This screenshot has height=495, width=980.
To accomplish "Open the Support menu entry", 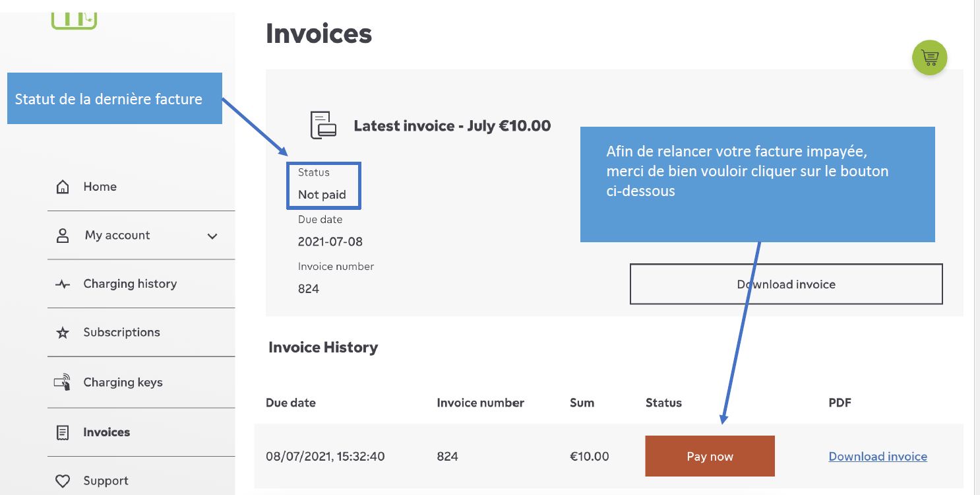I will [106, 480].
